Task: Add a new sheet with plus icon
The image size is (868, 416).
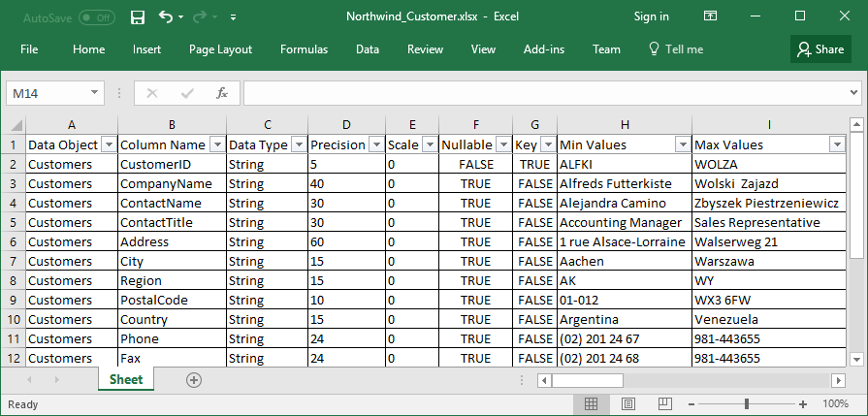Action: (x=194, y=380)
